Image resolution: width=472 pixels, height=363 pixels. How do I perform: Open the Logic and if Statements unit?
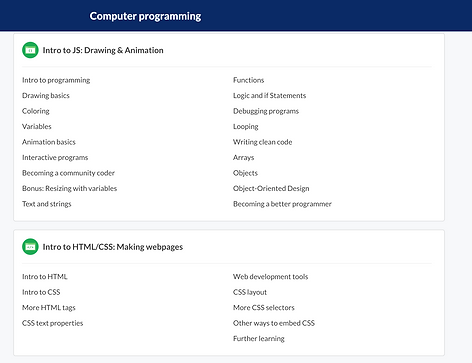269,95
